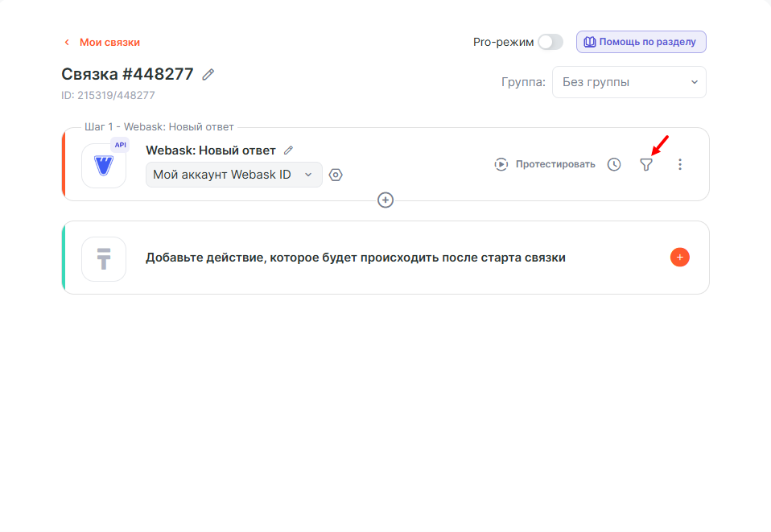Click the Добавьте действие placeholder text

355,258
